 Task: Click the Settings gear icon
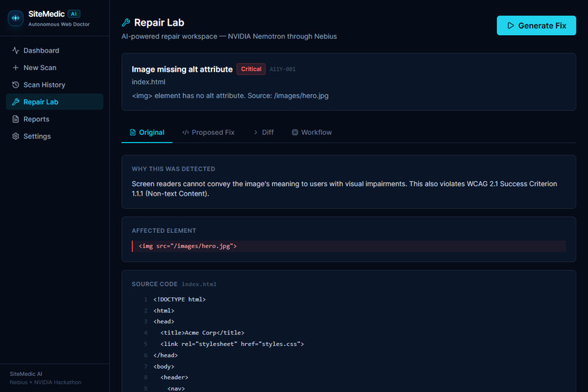tap(15, 137)
